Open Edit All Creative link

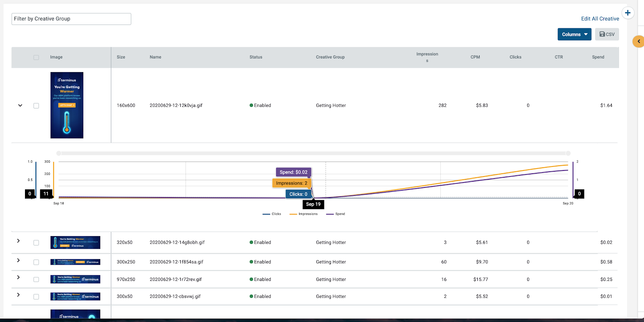(x=600, y=19)
